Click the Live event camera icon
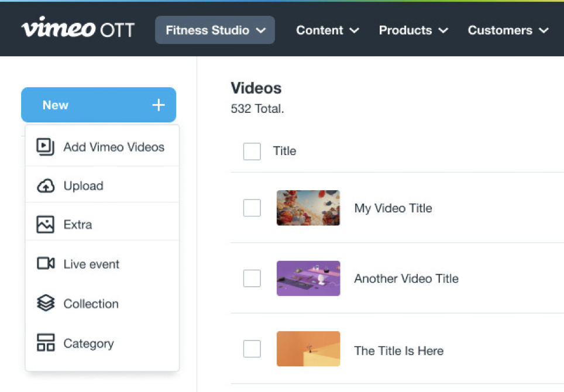The image size is (564, 392). [45, 264]
